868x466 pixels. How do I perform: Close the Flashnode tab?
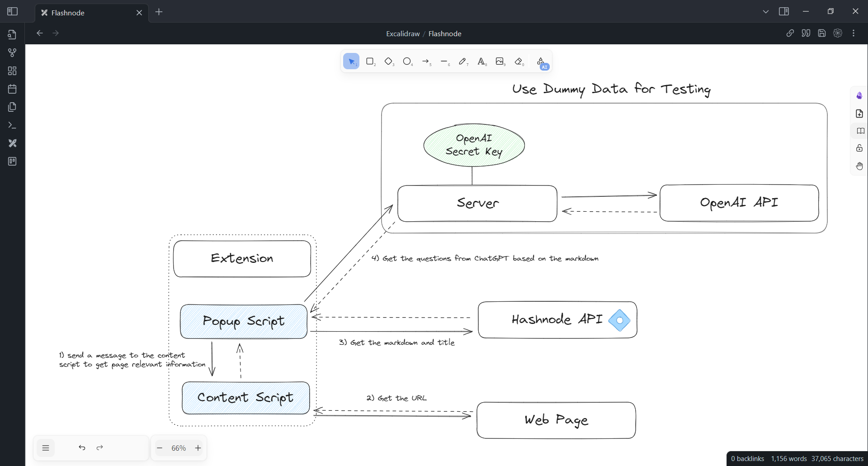pos(139,13)
